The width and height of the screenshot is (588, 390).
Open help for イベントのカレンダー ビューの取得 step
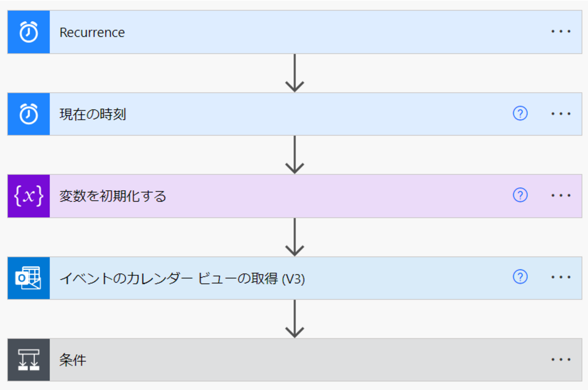tap(520, 277)
